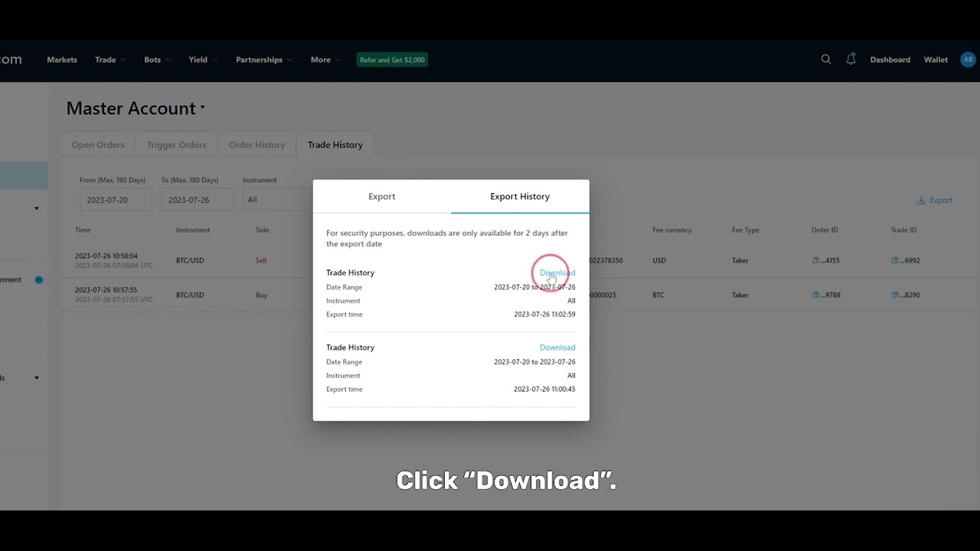
Task: Switch to the Order History tab
Action: point(256,145)
